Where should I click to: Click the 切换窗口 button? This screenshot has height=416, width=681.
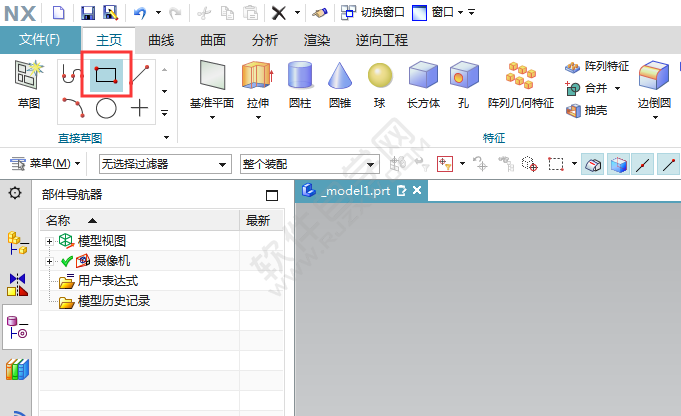(373, 13)
